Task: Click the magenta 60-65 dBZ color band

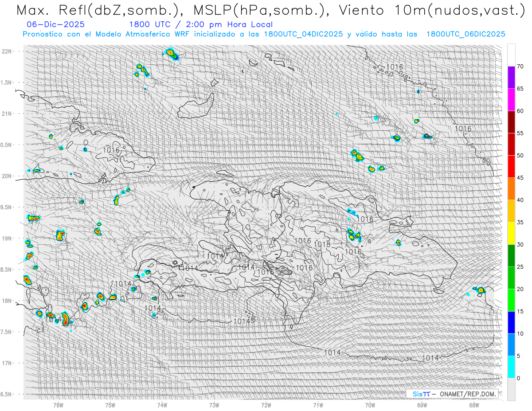Action: (x=511, y=100)
